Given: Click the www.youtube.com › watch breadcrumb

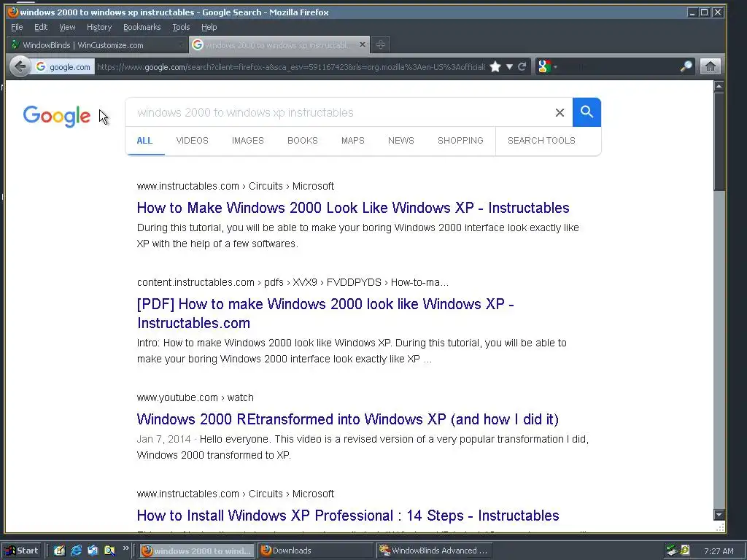Looking at the screenshot, I should tap(196, 397).
